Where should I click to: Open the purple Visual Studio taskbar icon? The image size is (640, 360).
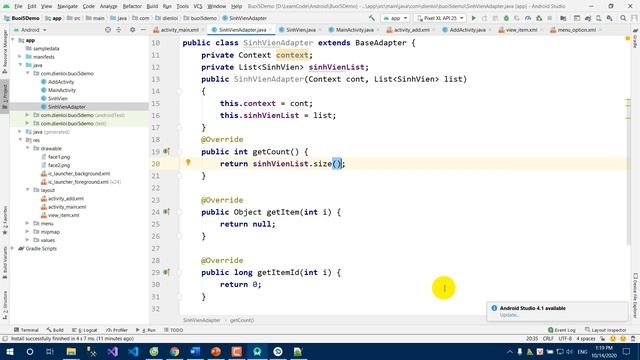pyautogui.click(x=113, y=351)
